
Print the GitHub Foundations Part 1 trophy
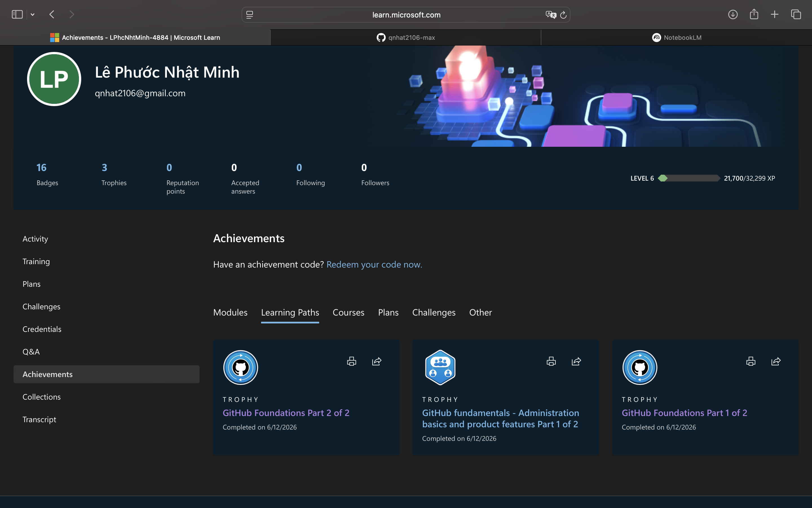[751, 361]
